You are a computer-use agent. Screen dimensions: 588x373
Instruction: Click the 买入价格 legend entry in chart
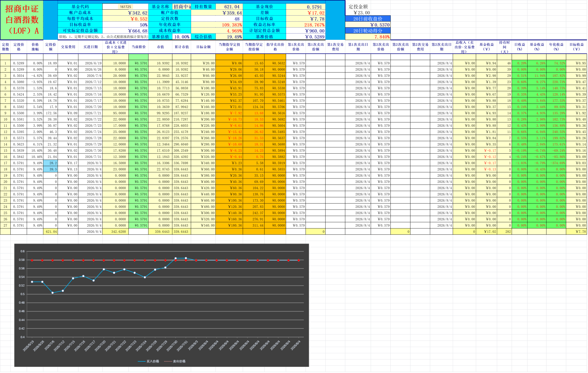(148, 361)
